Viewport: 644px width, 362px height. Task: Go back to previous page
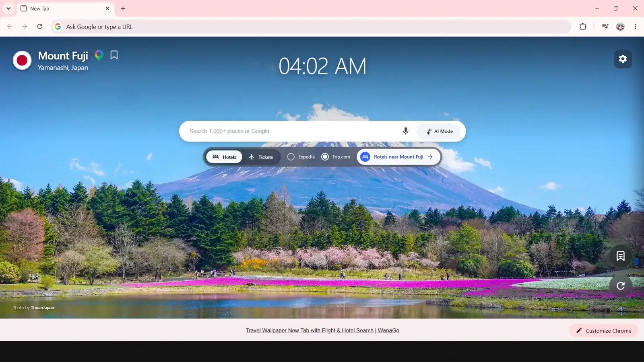(10, 27)
